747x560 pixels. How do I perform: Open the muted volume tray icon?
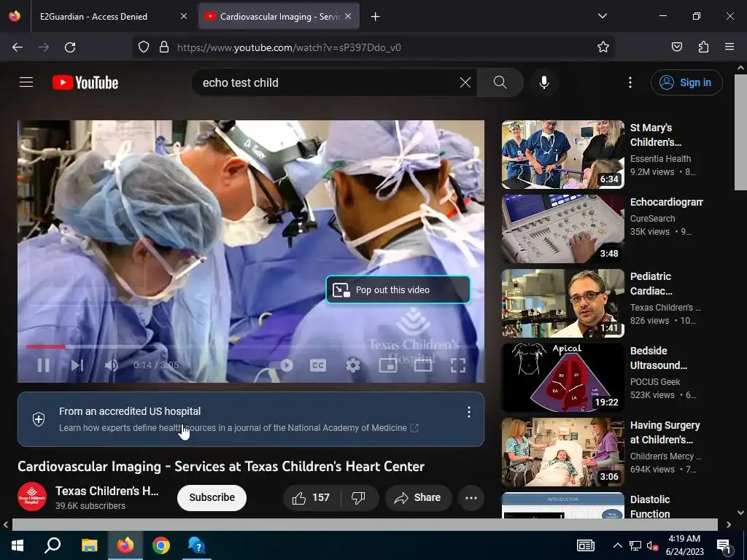pos(652,546)
